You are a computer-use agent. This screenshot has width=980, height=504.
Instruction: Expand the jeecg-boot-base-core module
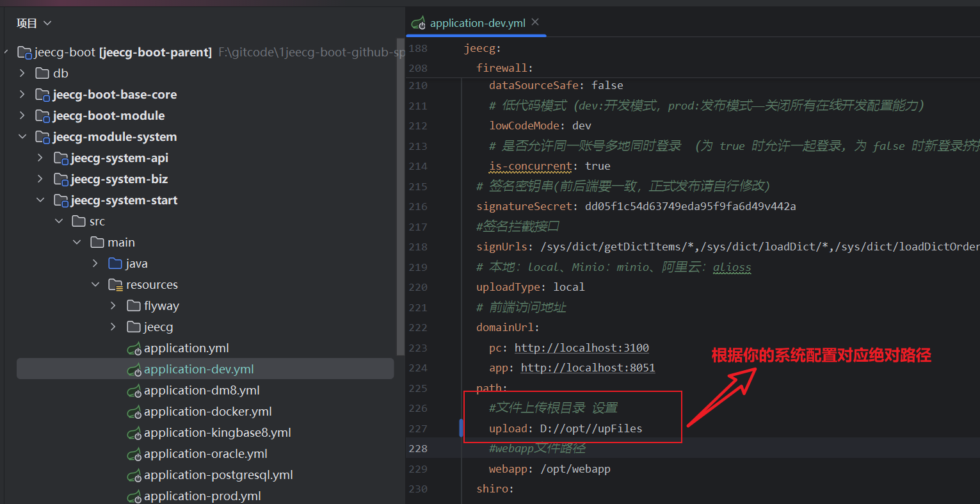(x=22, y=94)
